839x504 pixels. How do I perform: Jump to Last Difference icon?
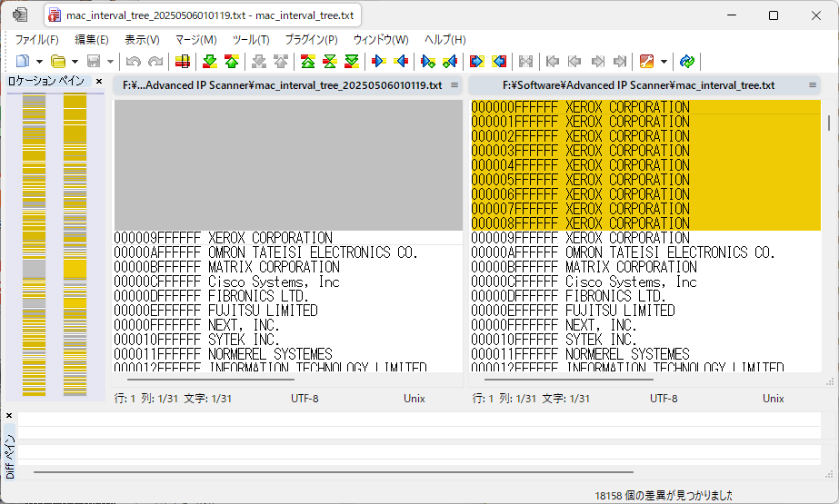pos(352,62)
